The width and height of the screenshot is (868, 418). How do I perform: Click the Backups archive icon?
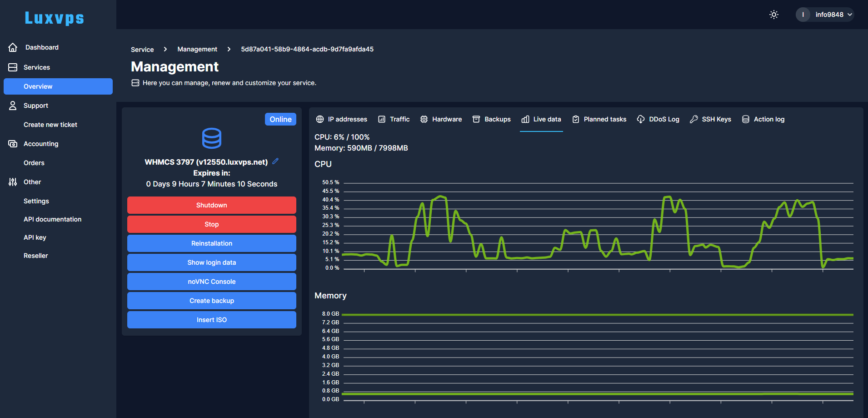(476, 119)
